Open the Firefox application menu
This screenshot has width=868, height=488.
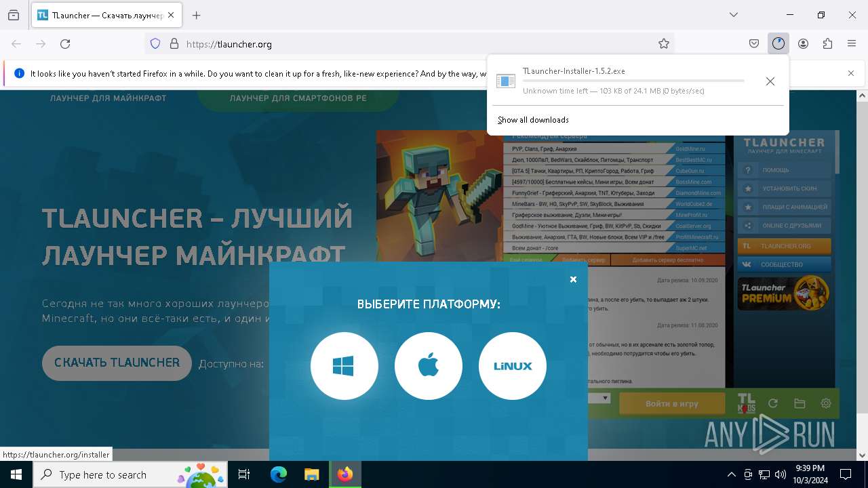click(852, 43)
